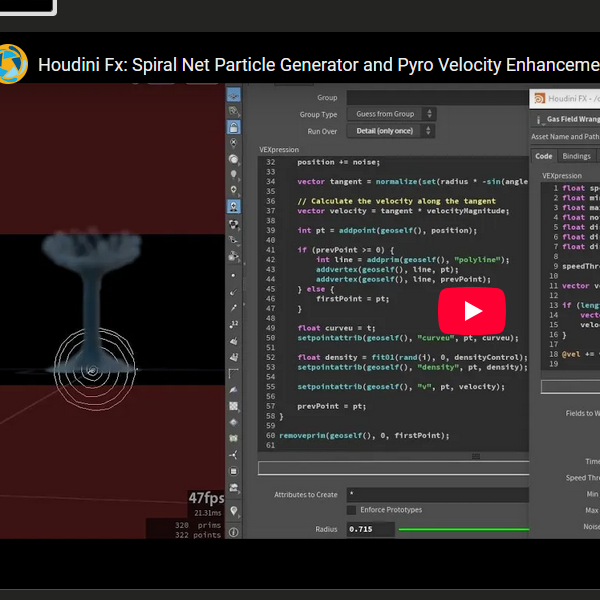Toggle the point numbers '12' icon

[233, 324]
